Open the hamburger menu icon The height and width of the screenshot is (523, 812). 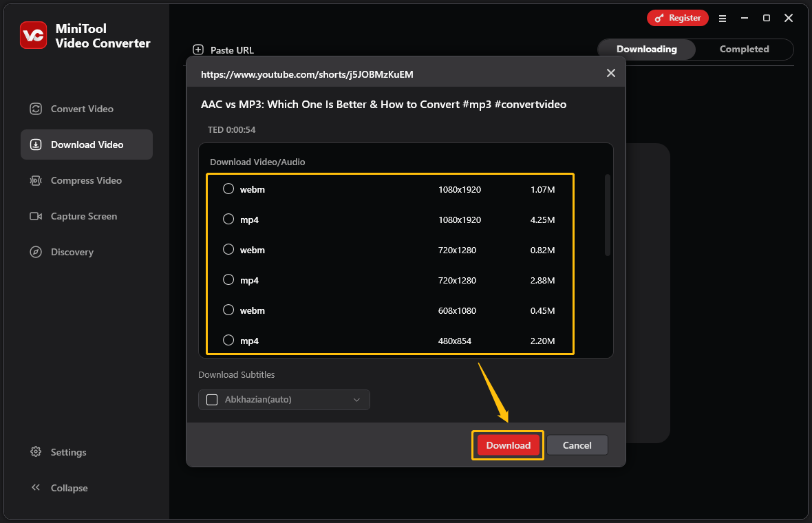click(723, 18)
